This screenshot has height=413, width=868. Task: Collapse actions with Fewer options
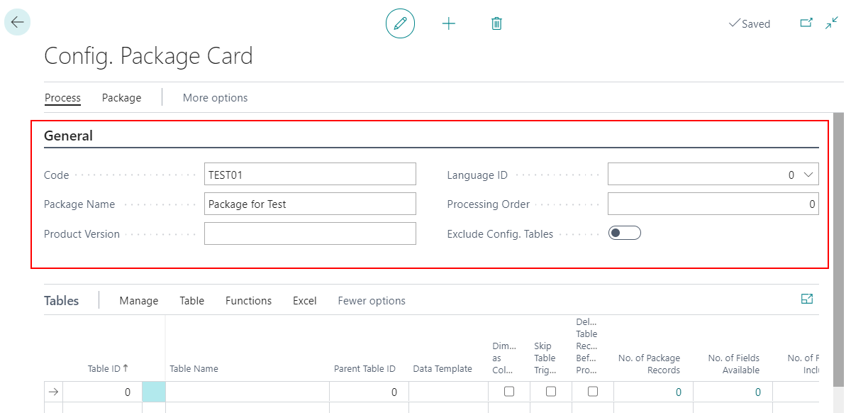tap(371, 300)
